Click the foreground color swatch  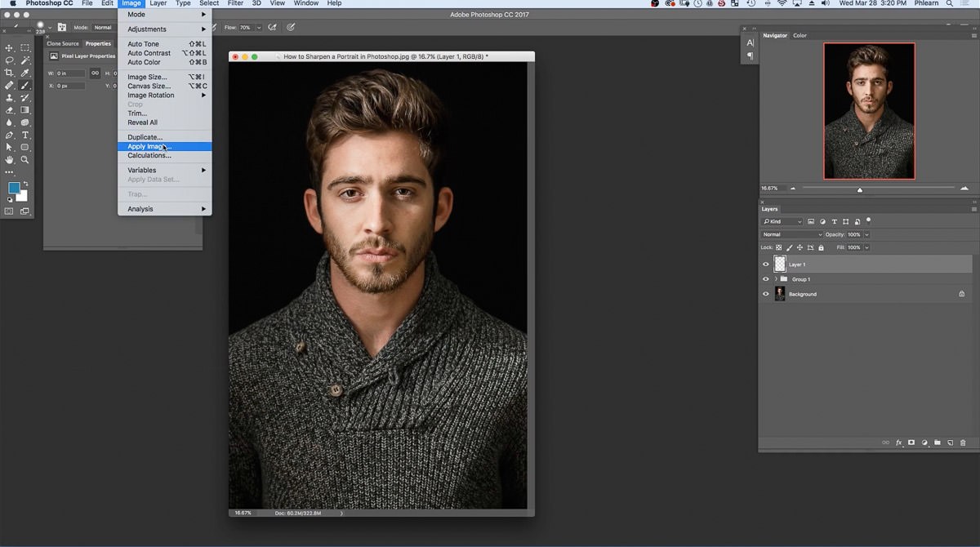(14, 188)
